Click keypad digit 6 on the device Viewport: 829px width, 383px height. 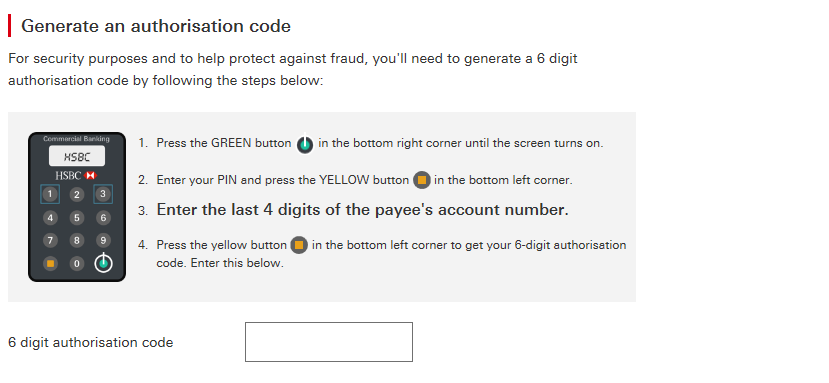pos(103,217)
